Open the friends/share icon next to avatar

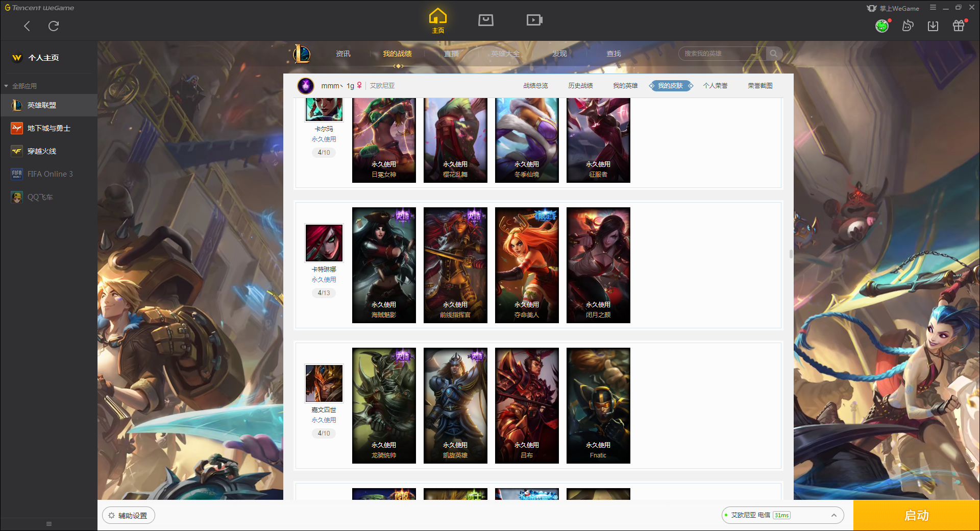point(908,26)
